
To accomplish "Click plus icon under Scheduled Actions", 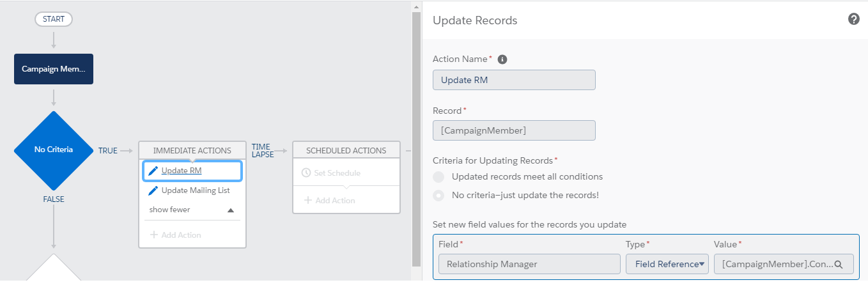I will [x=307, y=200].
